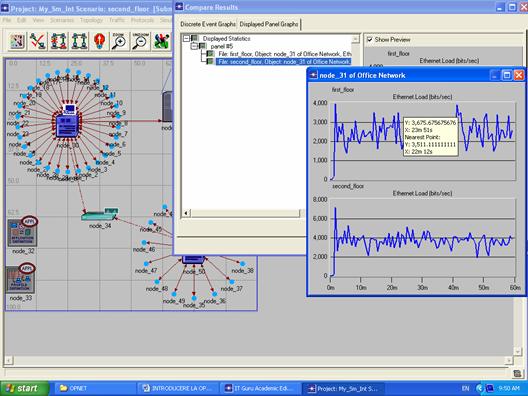Open the object palette toolbar icon

[x=17, y=41]
